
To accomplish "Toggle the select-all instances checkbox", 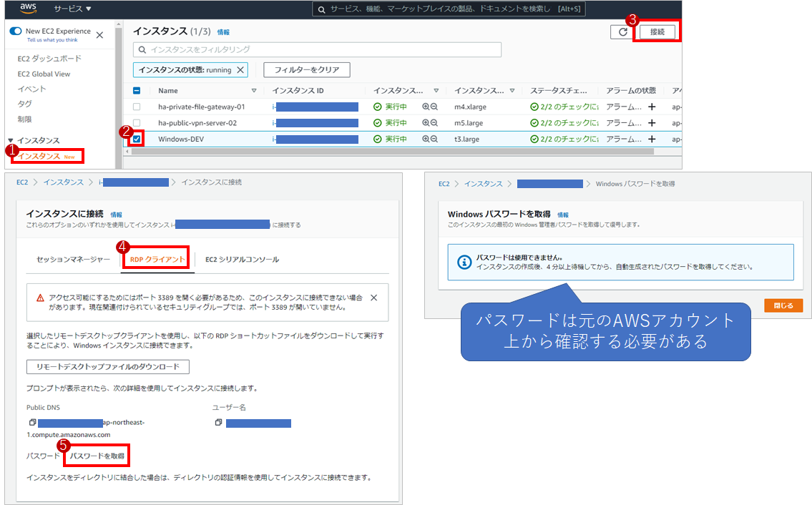I will click(137, 91).
